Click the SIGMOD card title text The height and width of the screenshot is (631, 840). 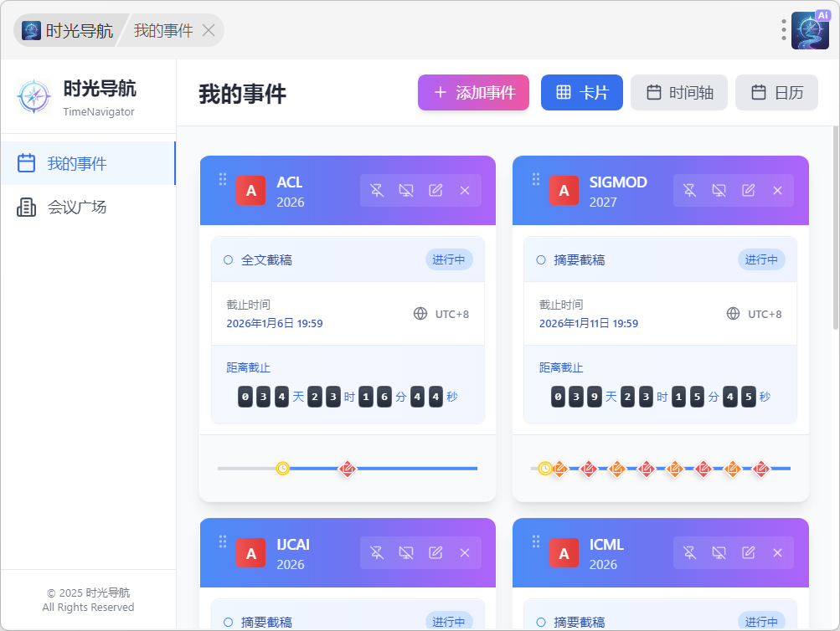[x=618, y=182]
